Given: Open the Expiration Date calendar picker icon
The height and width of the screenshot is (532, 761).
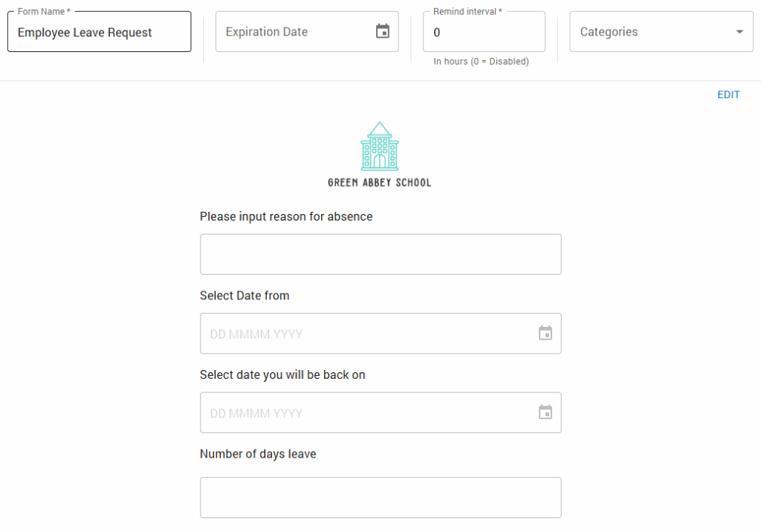Looking at the screenshot, I should pos(383,32).
